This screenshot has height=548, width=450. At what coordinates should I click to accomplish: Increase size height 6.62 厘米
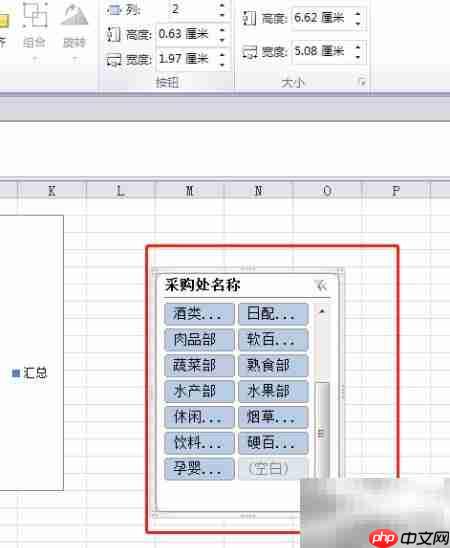pyautogui.click(x=358, y=13)
